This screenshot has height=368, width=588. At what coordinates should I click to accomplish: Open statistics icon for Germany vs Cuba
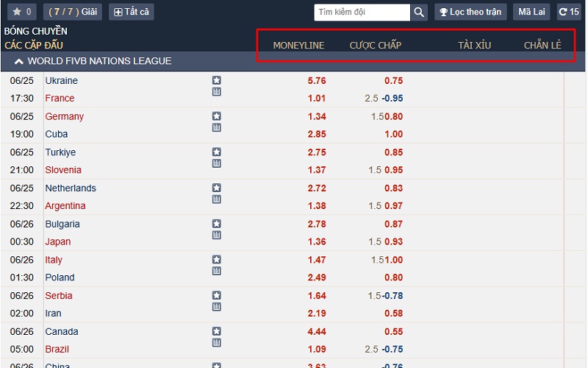[x=216, y=128]
